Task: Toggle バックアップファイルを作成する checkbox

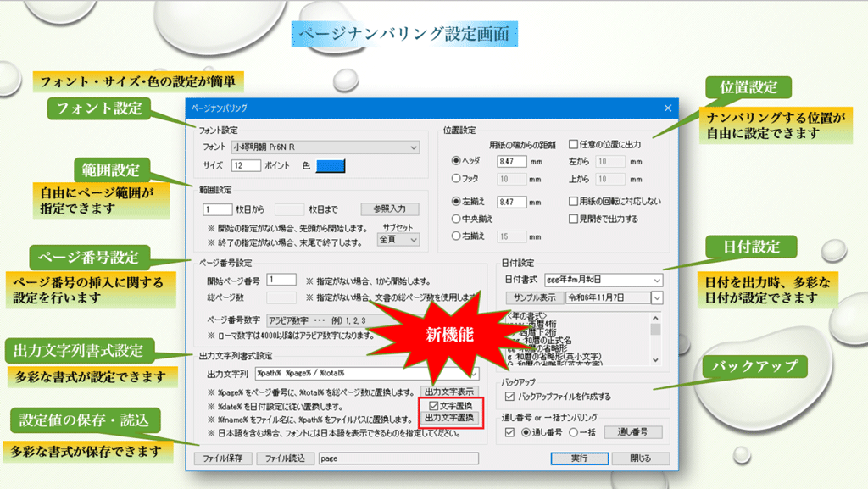Action: (510, 396)
